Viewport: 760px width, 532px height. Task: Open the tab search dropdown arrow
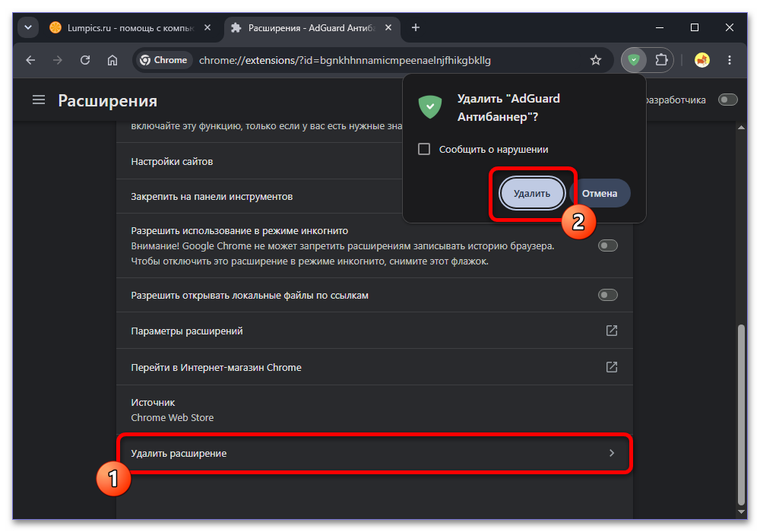click(28, 27)
